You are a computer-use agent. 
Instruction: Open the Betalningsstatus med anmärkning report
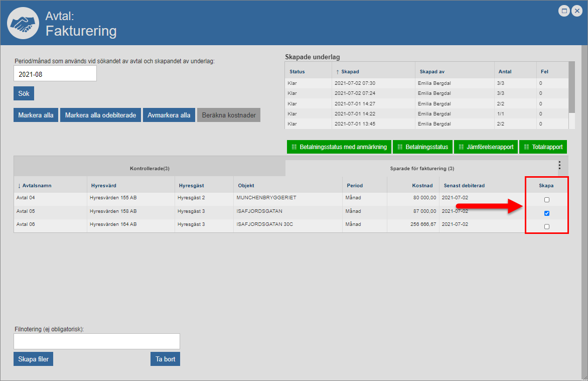click(339, 147)
